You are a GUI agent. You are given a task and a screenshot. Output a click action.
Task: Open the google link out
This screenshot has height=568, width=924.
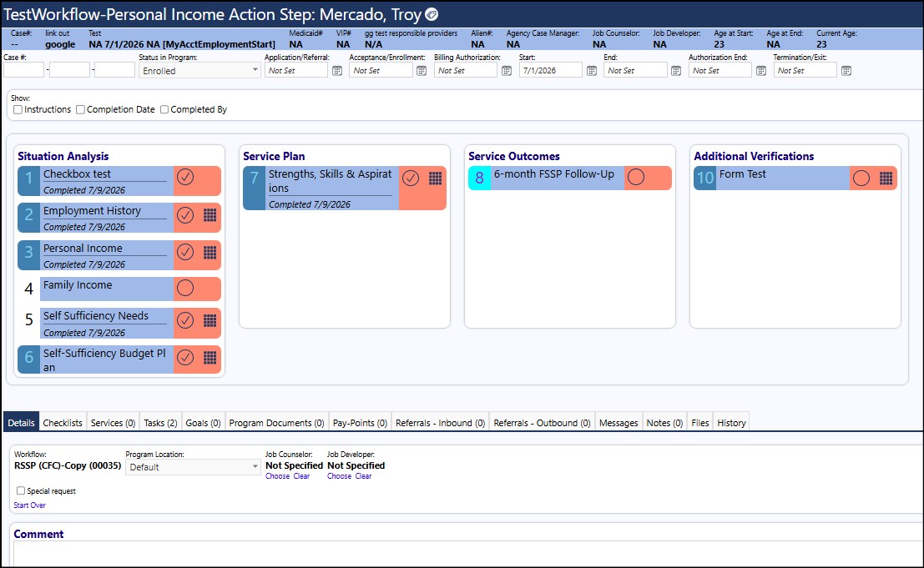60,44
